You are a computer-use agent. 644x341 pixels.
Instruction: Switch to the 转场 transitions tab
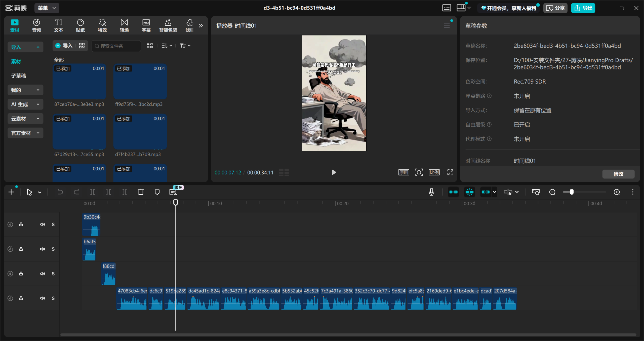click(x=124, y=26)
